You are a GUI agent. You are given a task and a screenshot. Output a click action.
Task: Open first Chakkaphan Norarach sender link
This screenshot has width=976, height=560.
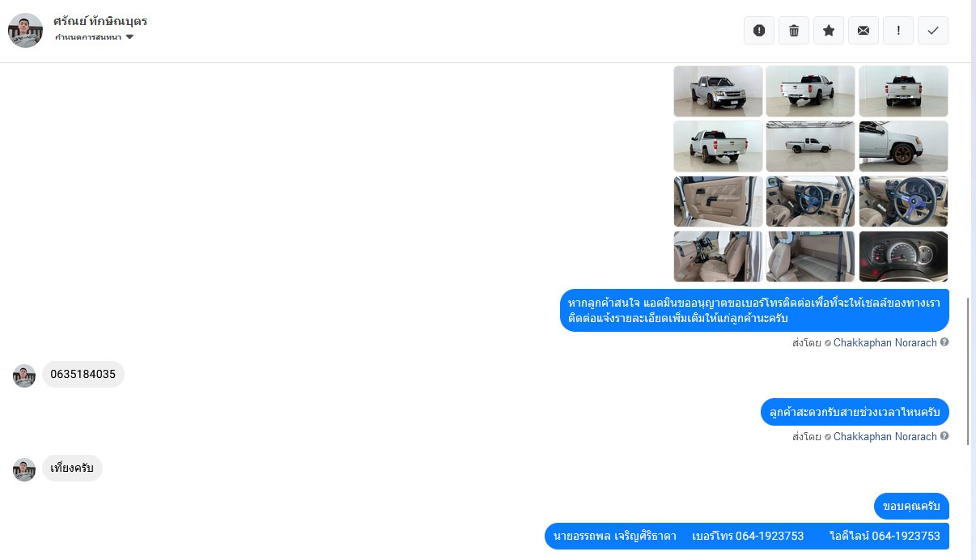click(885, 342)
